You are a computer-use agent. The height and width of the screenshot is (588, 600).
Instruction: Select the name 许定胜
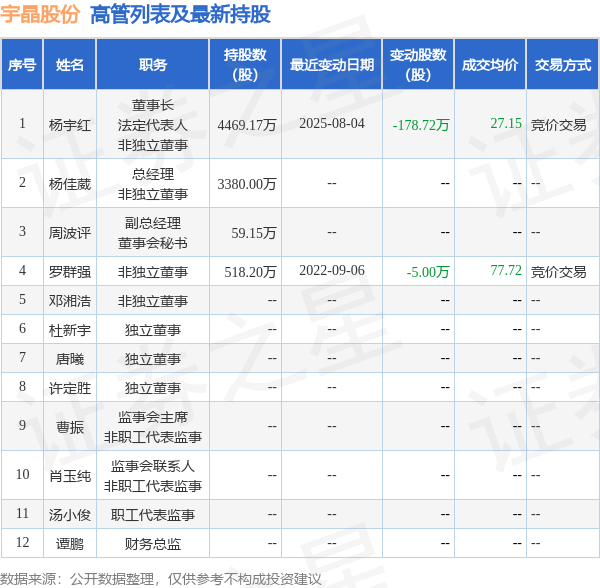click(x=70, y=388)
